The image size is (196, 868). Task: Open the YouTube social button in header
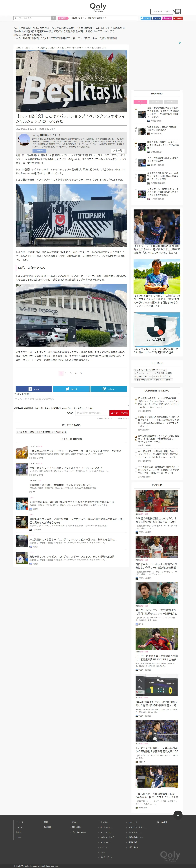click(x=178, y=18)
